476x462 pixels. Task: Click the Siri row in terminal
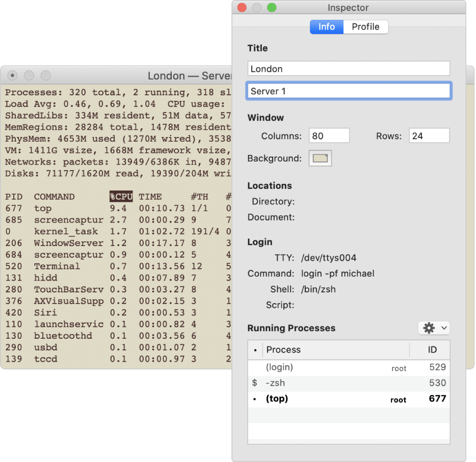tap(118, 312)
